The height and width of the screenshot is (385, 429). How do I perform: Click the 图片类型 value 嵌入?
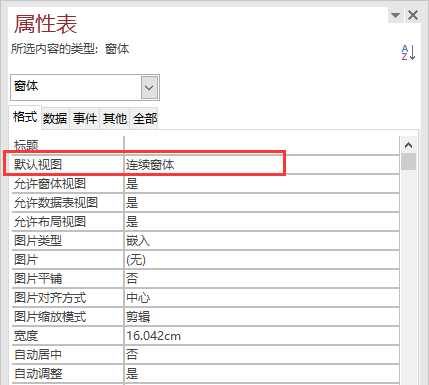(x=262, y=241)
